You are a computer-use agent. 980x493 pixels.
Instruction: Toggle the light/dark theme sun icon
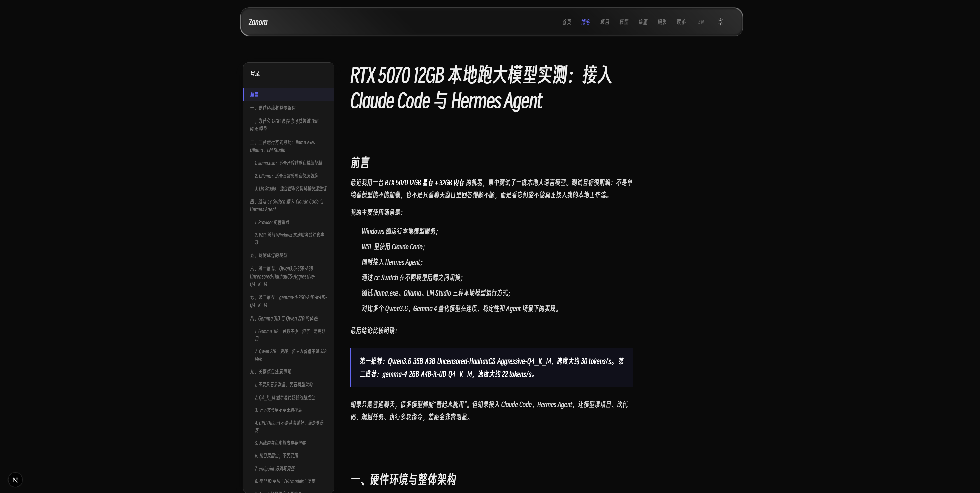click(720, 22)
